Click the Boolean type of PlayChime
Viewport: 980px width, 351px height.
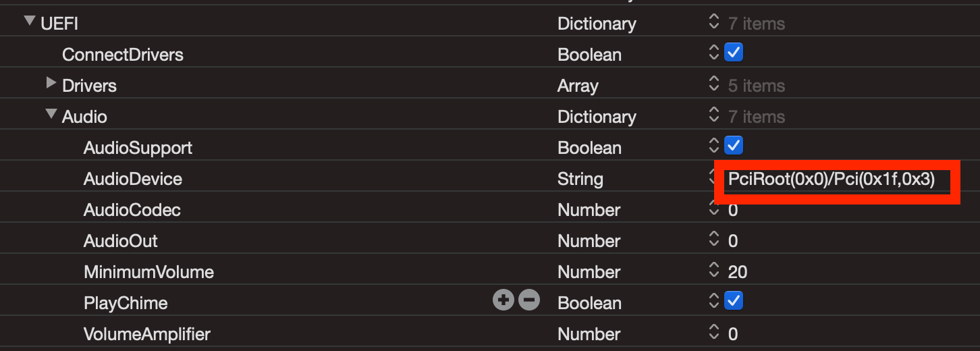pos(589,303)
